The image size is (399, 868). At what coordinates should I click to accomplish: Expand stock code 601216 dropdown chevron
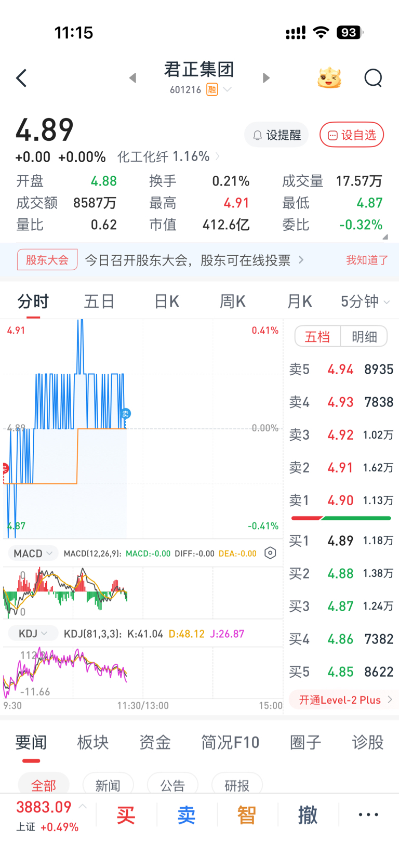pyautogui.click(x=227, y=89)
